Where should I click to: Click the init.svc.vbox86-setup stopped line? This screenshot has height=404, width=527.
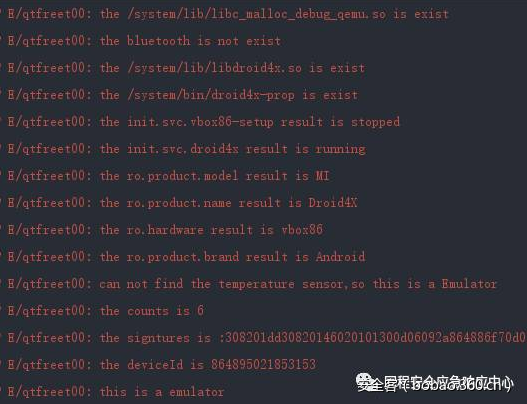[x=203, y=122]
